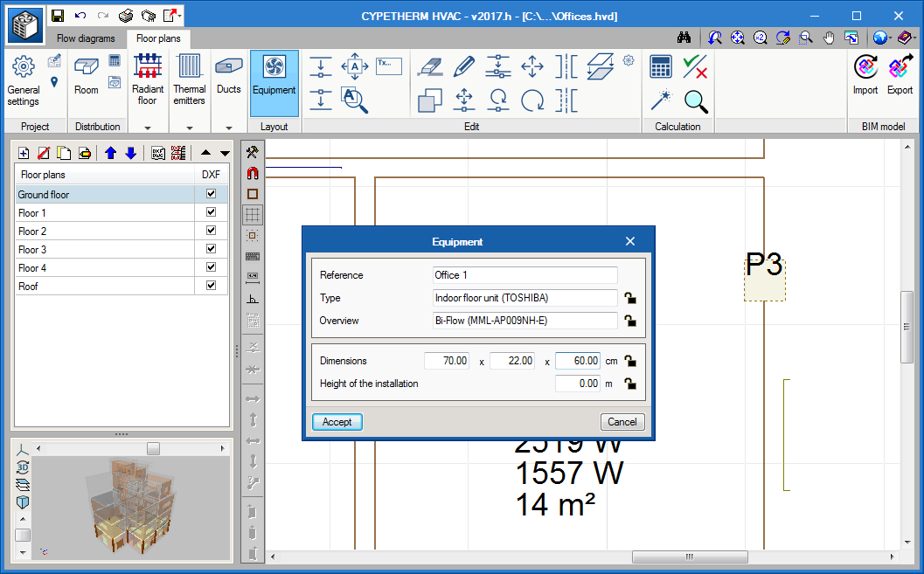Toggle DXF checkbox for Floor 3
Screen dimensions: 924x574
point(211,250)
